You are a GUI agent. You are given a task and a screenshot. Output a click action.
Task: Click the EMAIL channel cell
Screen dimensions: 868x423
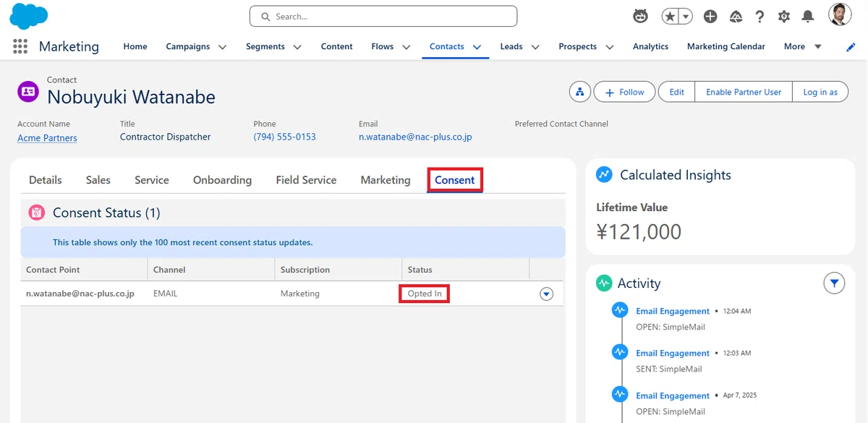click(x=166, y=294)
